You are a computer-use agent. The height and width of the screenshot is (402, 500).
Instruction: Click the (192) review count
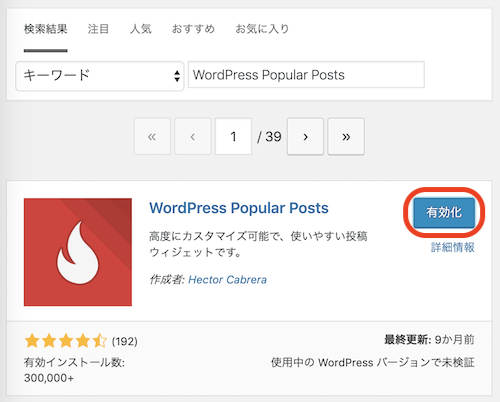pyautogui.click(x=125, y=341)
